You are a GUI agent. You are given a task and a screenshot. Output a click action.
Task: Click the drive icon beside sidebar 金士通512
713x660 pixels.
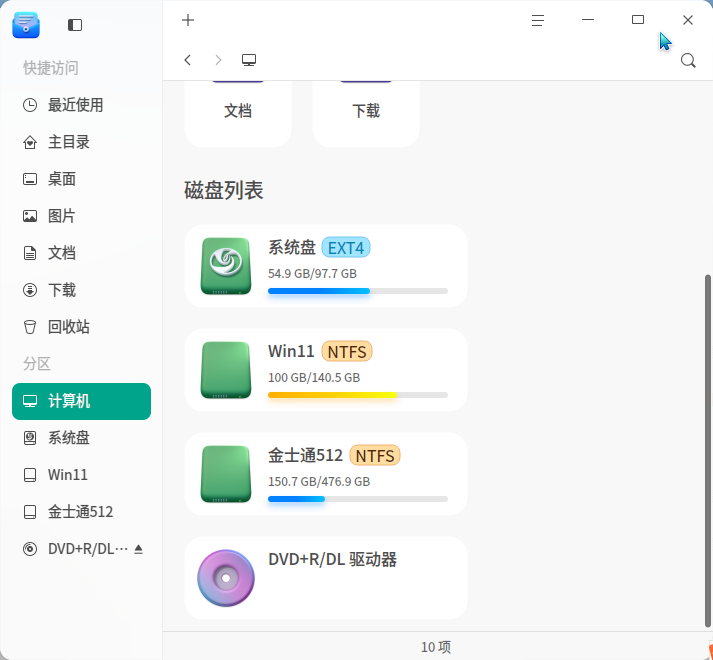[30, 512]
